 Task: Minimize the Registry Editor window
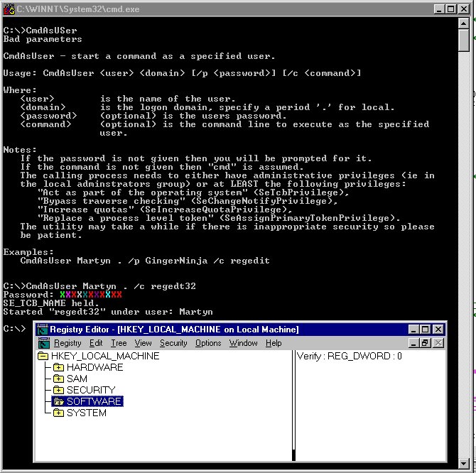coord(413,330)
